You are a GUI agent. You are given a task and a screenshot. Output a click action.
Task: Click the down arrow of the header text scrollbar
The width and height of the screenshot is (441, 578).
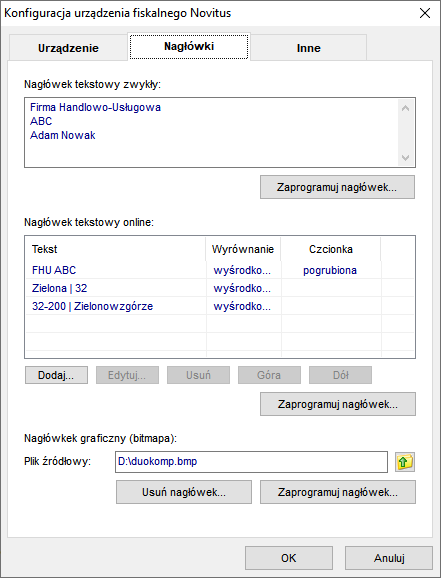(406, 158)
